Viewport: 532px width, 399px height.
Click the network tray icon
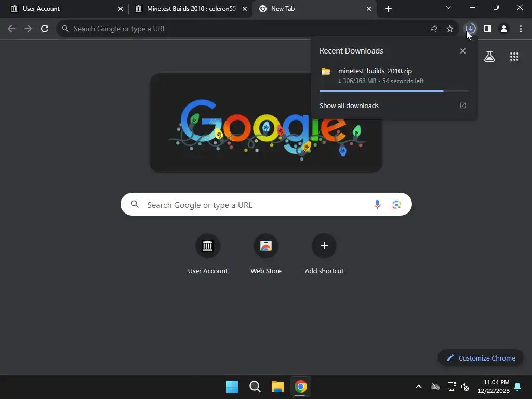click(x=451, y=387)
